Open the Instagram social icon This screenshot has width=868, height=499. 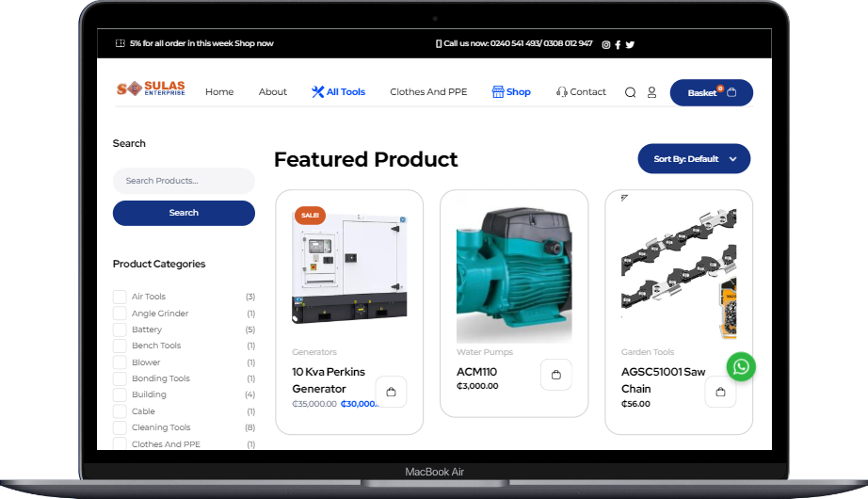pos(606,45)
